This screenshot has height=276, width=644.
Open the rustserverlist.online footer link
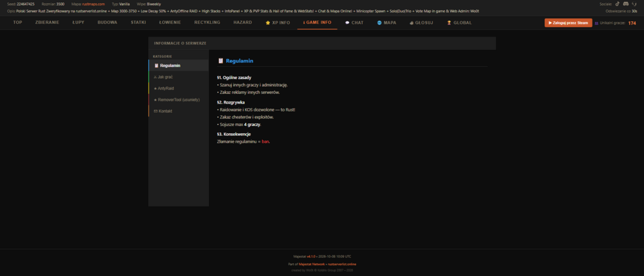point(342,264)
